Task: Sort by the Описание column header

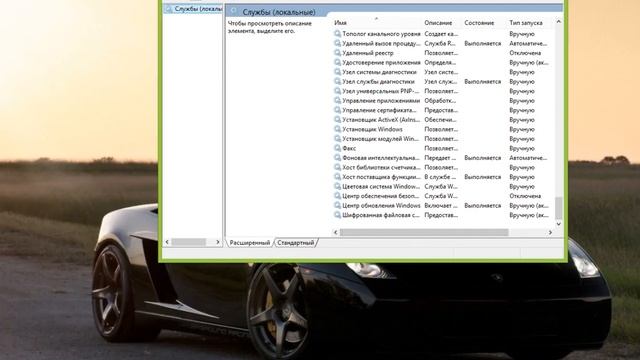Action: tap(442, 23)
